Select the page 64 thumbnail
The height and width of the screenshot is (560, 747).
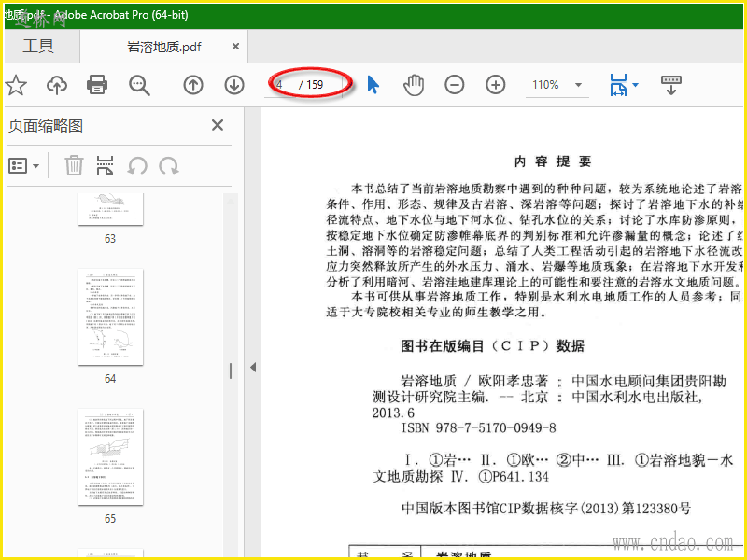coord(110,317)
